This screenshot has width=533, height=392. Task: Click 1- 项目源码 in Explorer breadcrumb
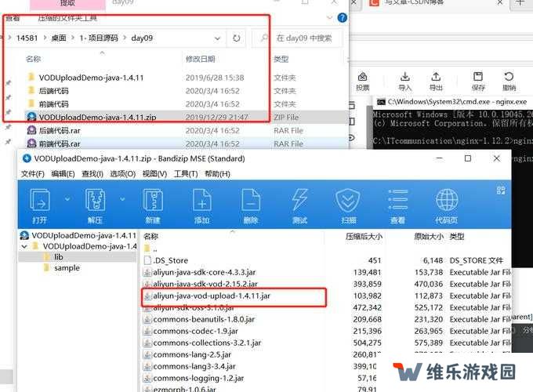tap(99, 38)
